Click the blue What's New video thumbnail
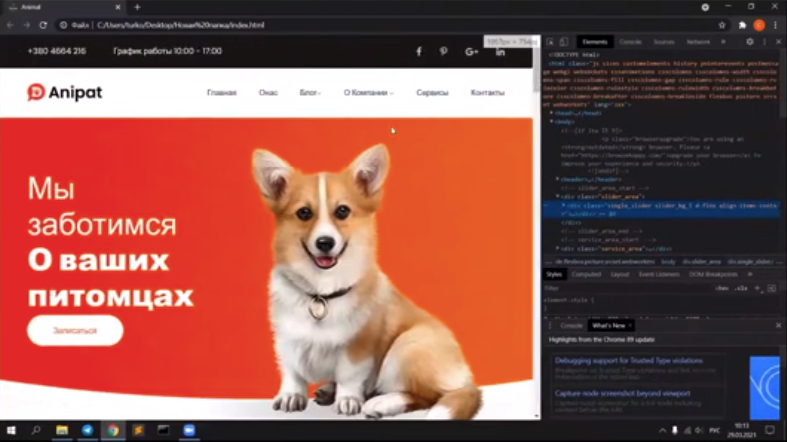 764,387
